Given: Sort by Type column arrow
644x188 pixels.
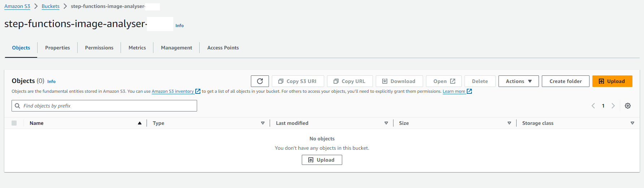Looking at the screenshot, I should coord(263,123).
